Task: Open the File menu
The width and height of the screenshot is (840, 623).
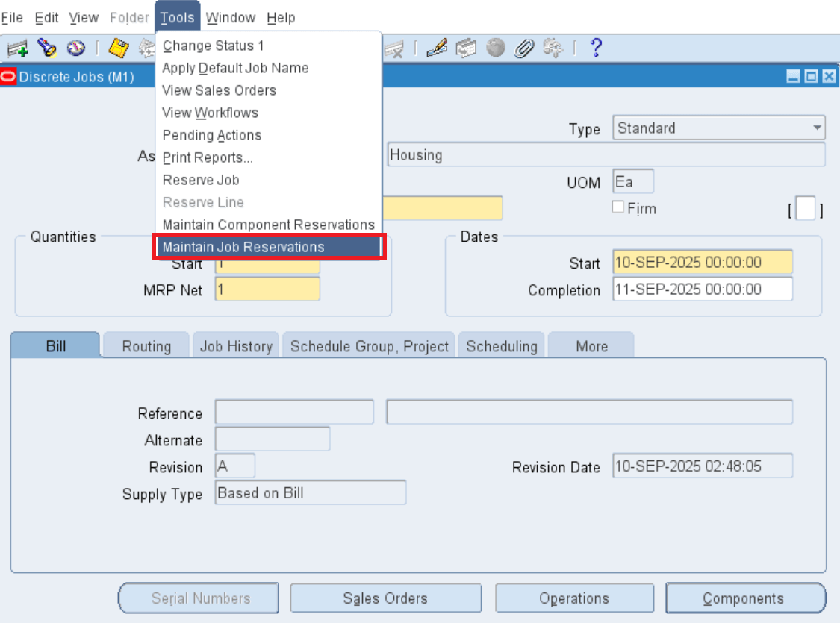Action: (12, 18)
